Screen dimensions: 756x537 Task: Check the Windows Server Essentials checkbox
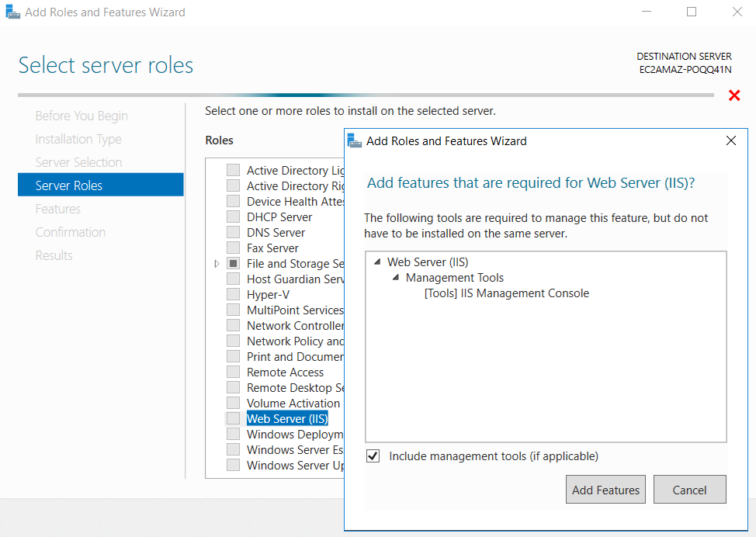coord(234,449)
